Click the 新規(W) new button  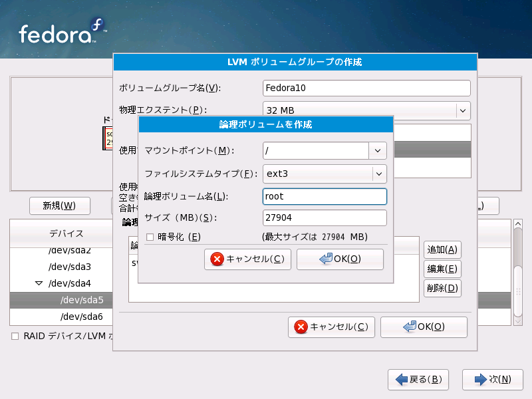60,205
